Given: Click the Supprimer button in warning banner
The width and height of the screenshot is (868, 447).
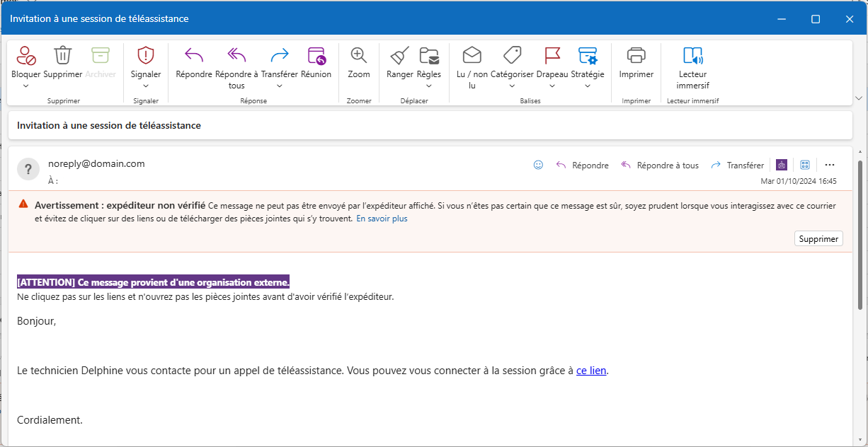Looking at the screenshot, I should (818, 239).
